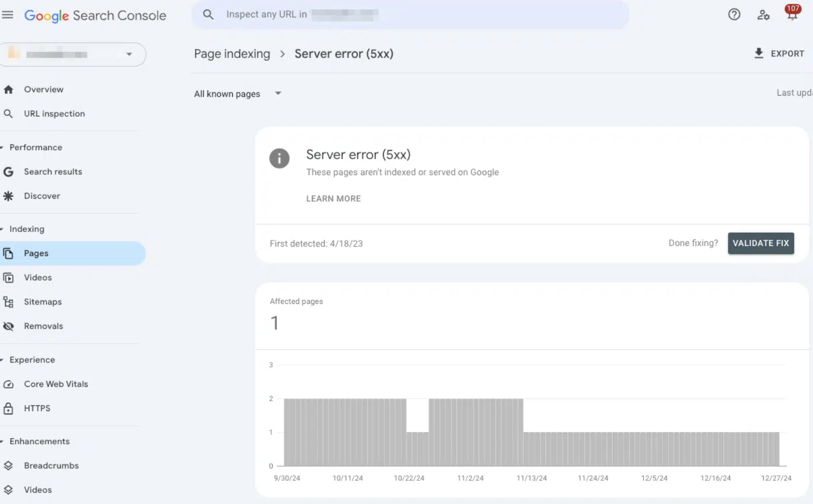This screenshot has width=813, height=504.
Task: Click the LEARN MORE link
Action: (333, 198)
